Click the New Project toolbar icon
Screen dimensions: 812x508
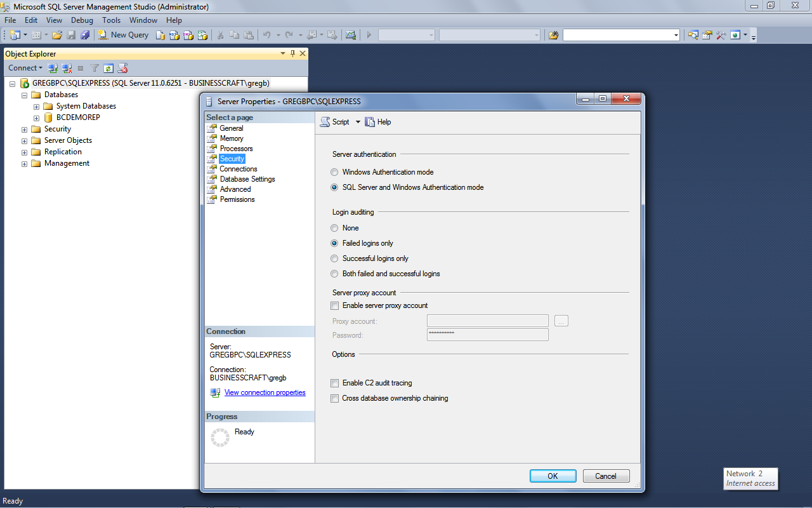point(15,35)
